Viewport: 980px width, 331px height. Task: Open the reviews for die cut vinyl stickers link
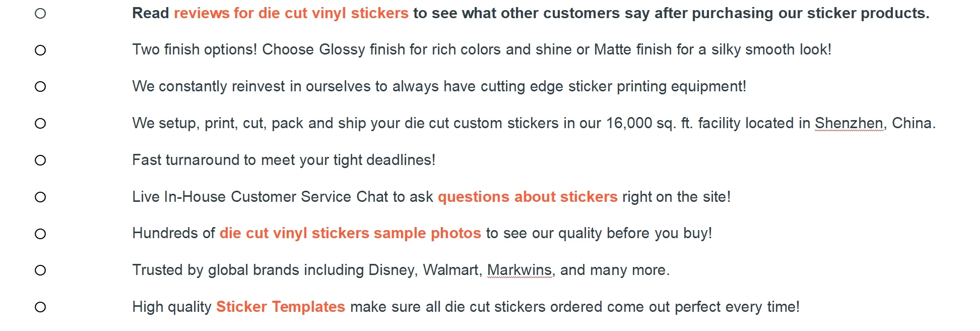(291, 13)
